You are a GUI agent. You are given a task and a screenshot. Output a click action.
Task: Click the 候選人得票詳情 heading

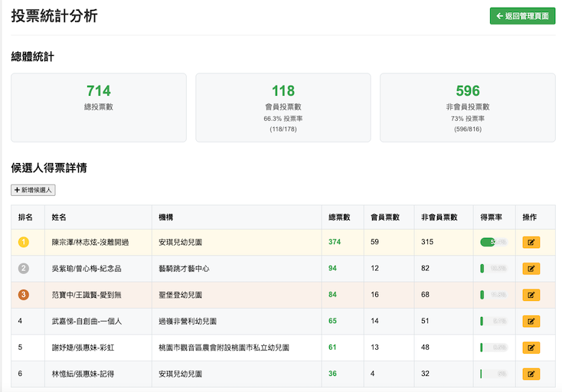[x=49, y=168]
